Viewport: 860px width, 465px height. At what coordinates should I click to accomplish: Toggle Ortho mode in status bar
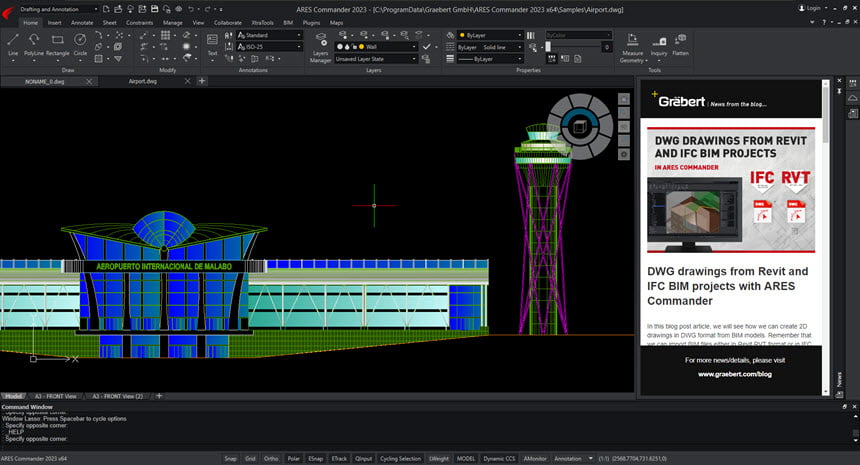click(x=271, y=458)
